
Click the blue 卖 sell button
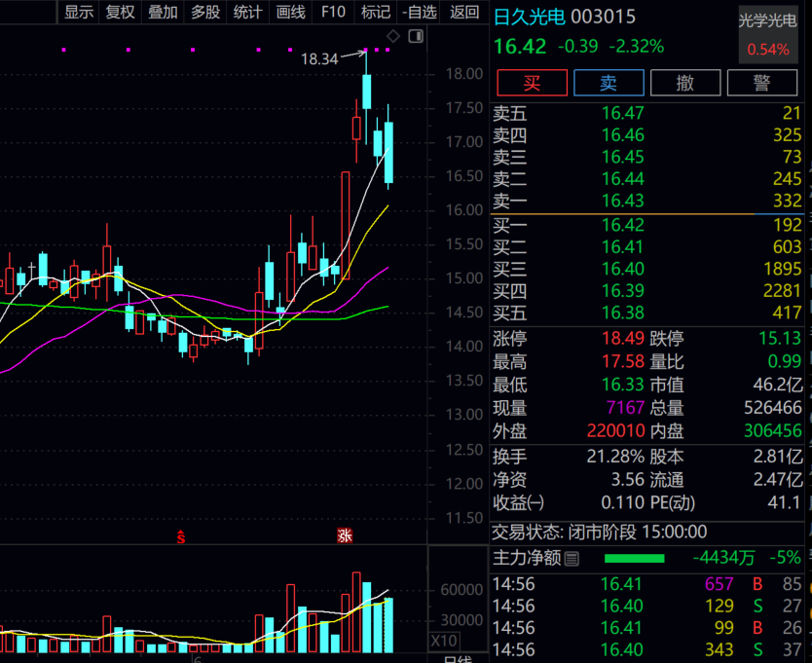(609, 83)
